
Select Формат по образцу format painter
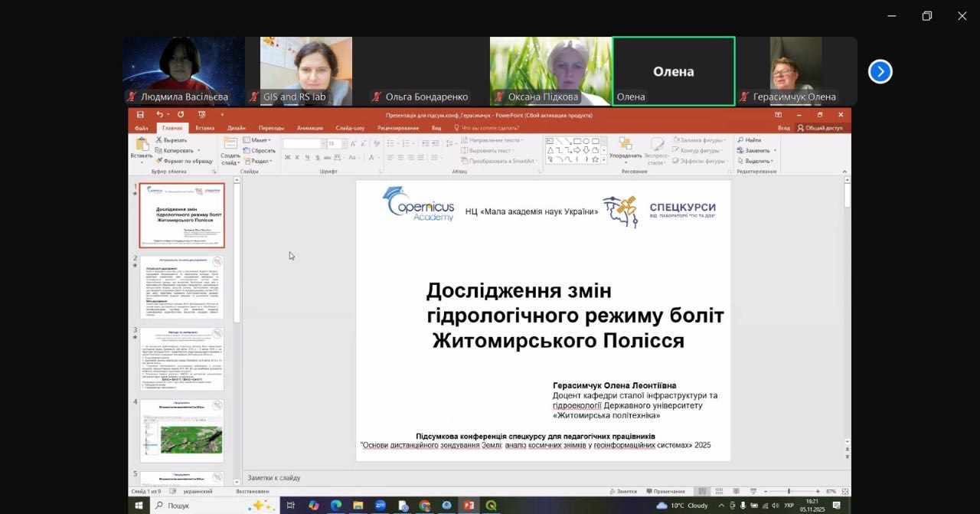[184, 161]
